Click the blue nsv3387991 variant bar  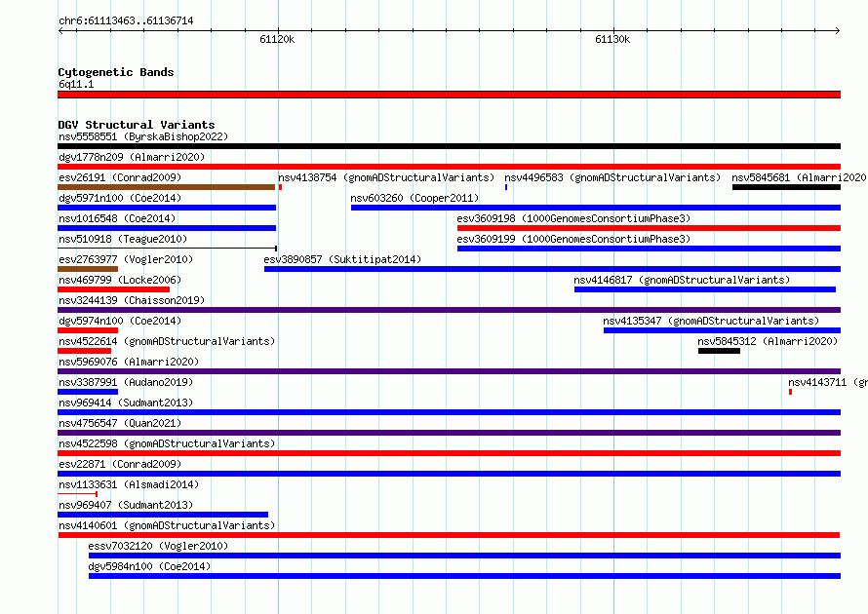88,392
